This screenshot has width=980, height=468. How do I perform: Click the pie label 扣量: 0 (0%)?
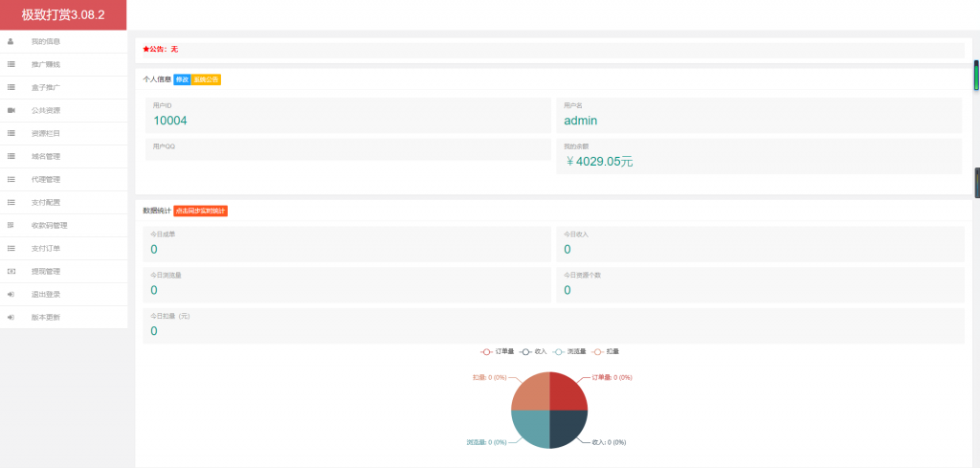489,377
